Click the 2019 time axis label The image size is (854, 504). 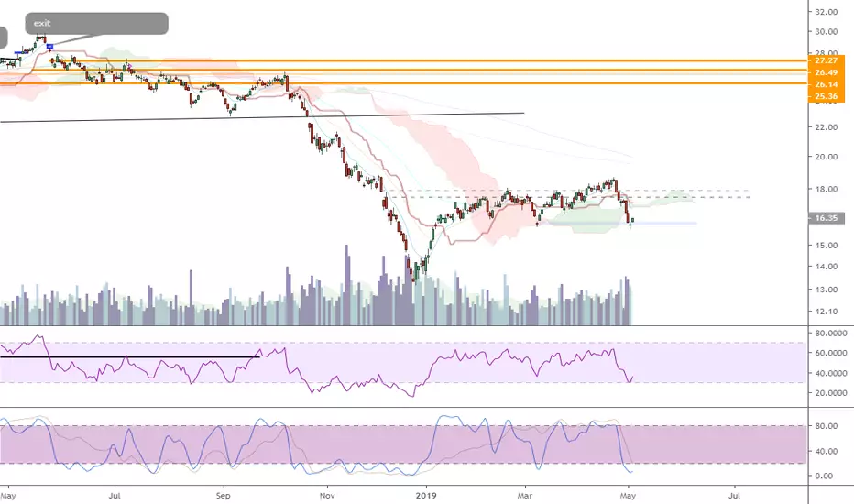[426, 495]
